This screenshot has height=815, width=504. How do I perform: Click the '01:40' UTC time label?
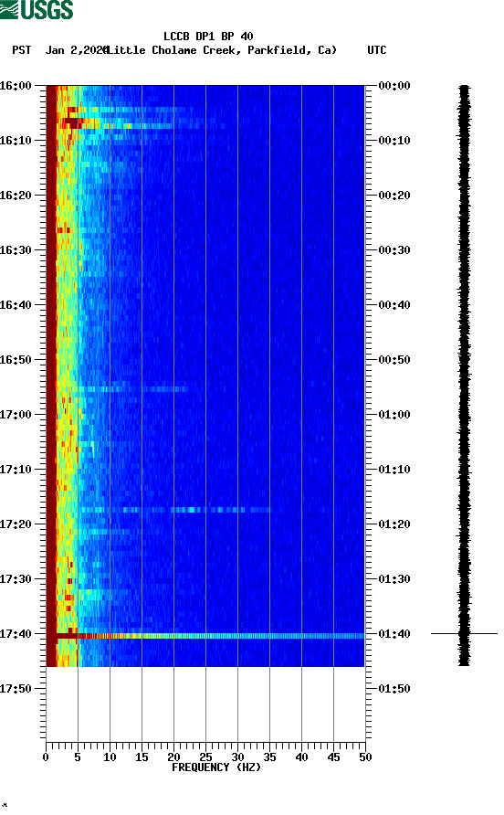tap(394, 634)
